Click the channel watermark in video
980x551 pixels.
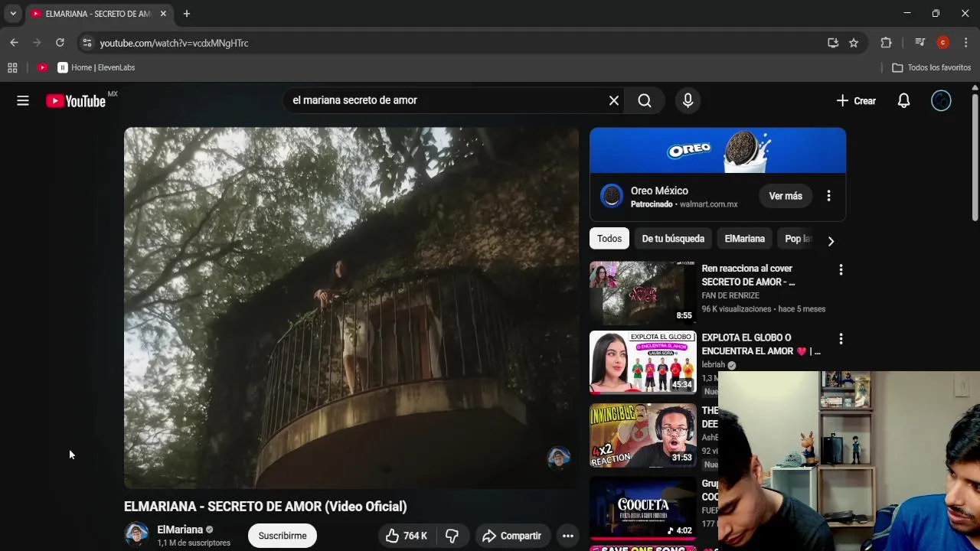pos(559,458)
